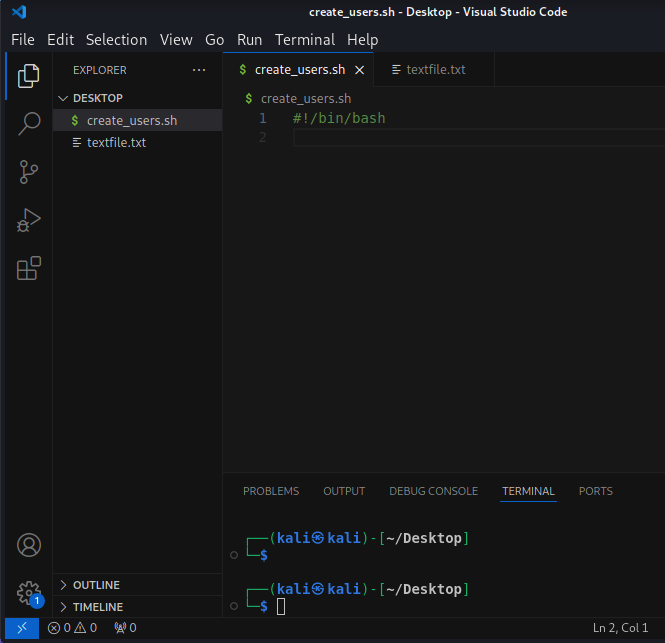Switch to the PORTS panel tab
The width and height of the screenshot is (665, 643).
tap(595, 491)
